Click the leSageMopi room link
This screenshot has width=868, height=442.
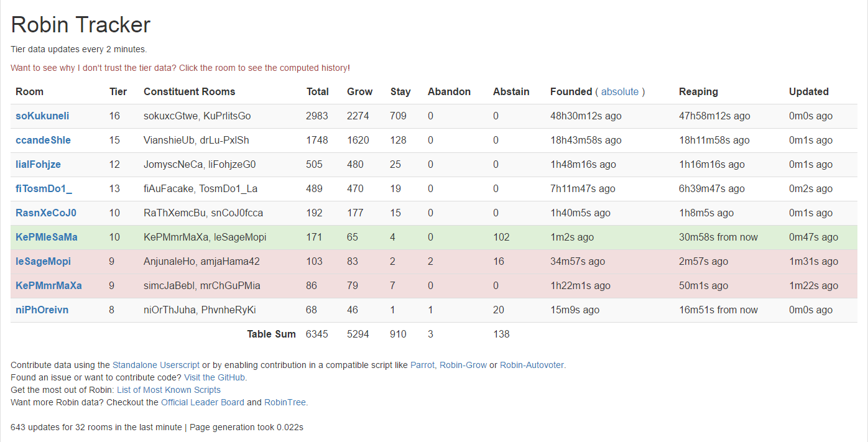(43, 261)
